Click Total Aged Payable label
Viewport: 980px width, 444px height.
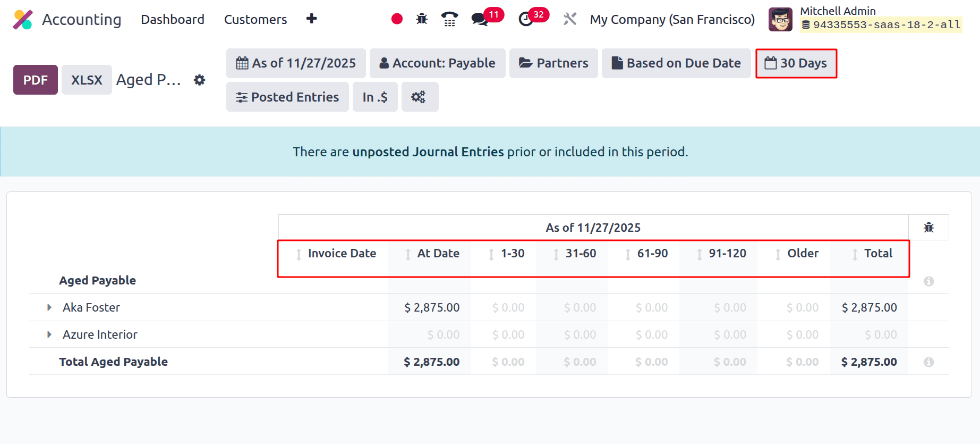point(113,362)
